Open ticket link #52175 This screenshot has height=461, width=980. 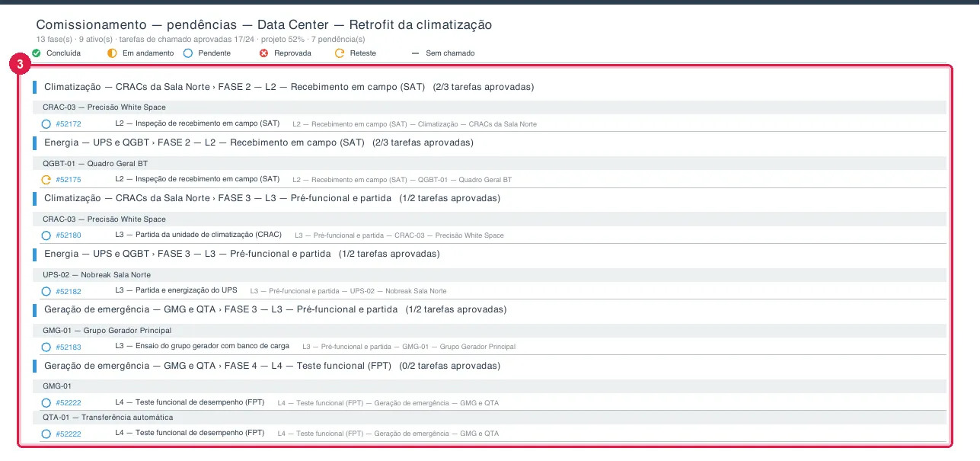point(69,180)
